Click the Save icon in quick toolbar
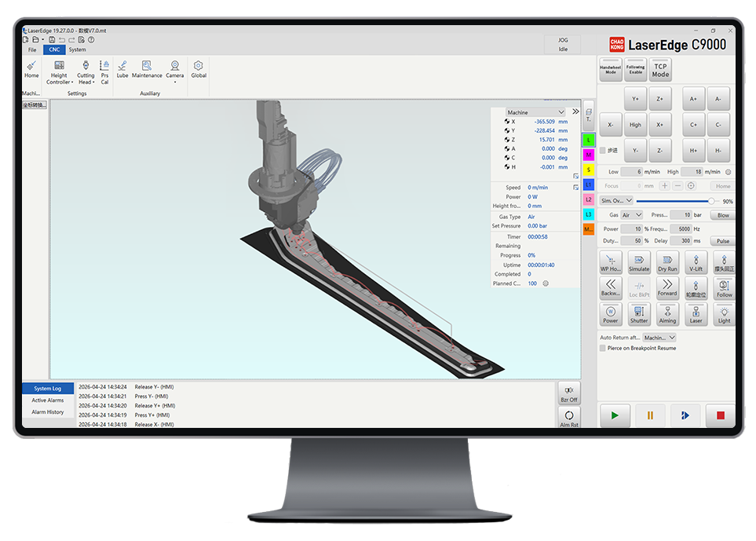Image resolution: width=756 pixels, height=541 pixels. pyautogui.click(x=52, y=40)
